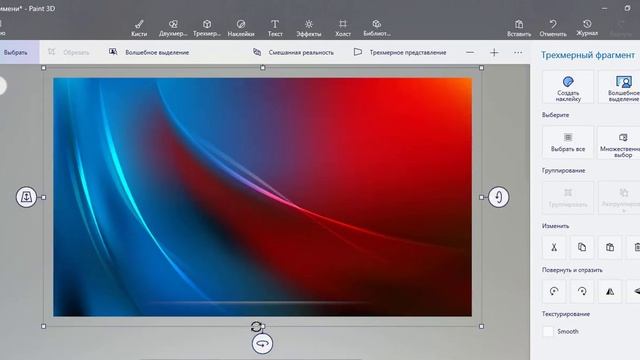Open the Brushes (Кисти) tool
This screenshot has height=360, width=640.
click(139, 28)
